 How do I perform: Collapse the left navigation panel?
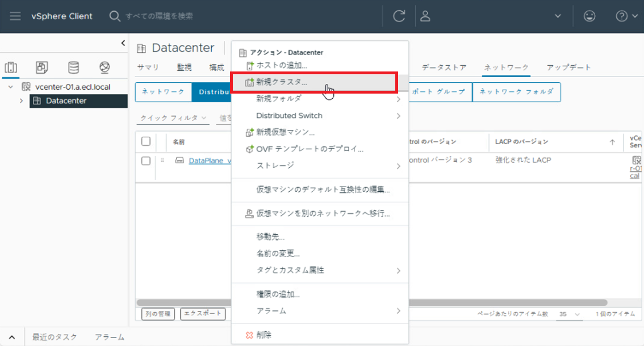click(123, 43)
